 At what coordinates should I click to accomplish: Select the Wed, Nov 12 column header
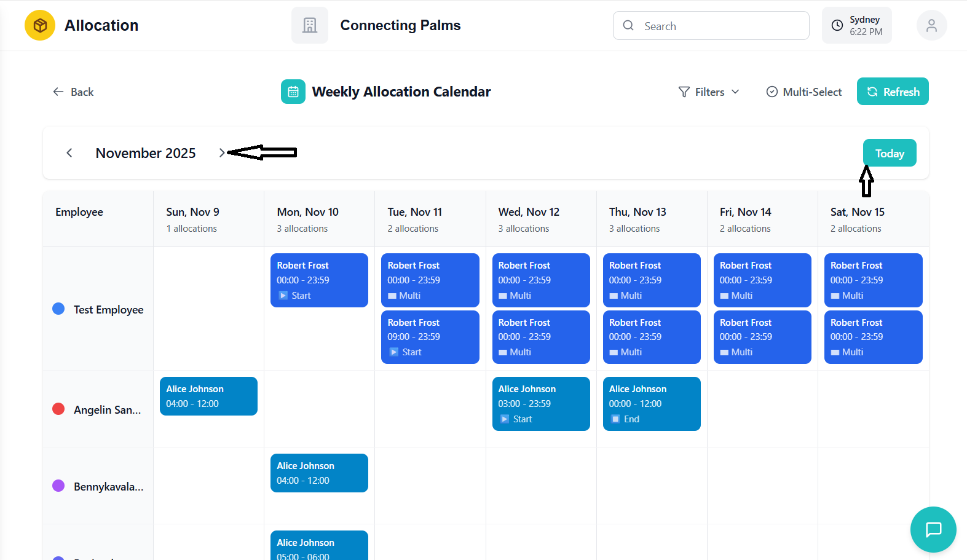click(x=529, y=219)
